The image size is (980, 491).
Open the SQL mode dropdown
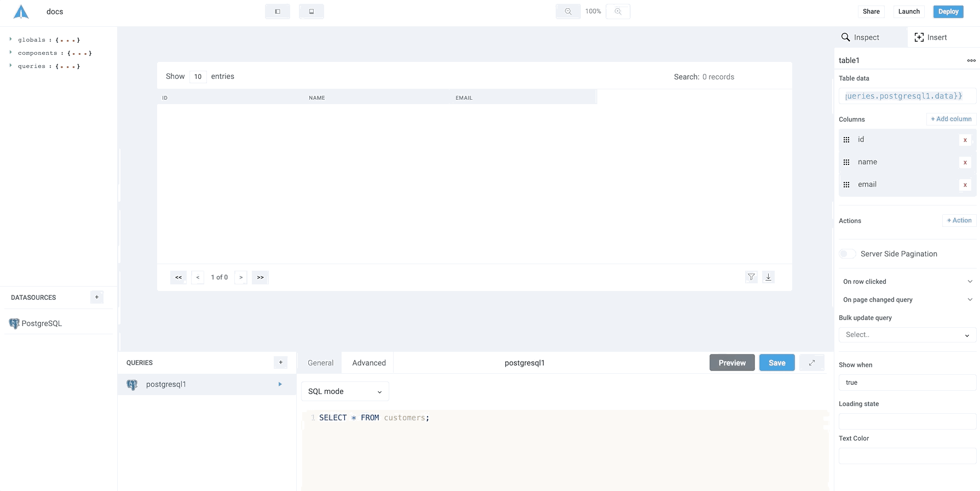[345, 392]
